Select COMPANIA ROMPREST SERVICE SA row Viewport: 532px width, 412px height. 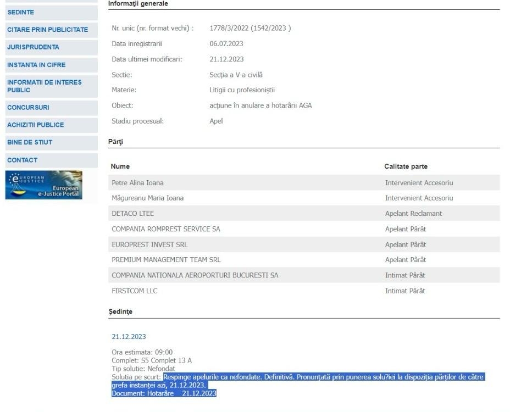[165, 229]
